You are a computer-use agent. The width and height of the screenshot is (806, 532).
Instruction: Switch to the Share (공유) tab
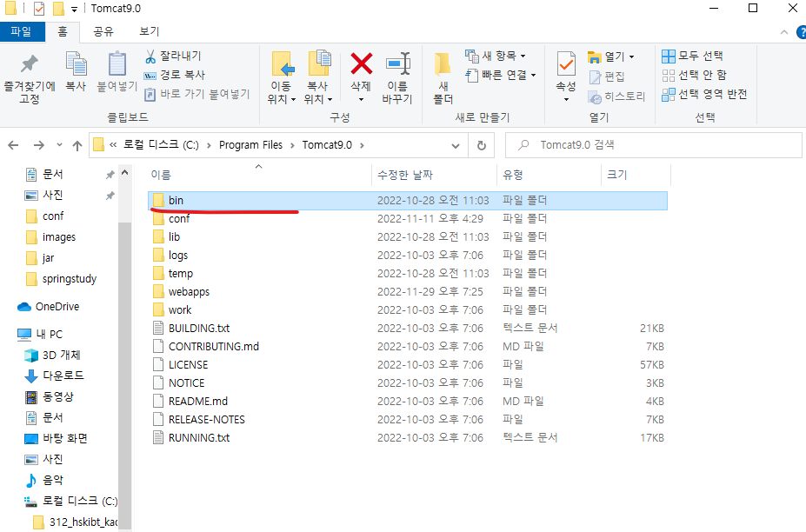pyautogui.click(x=103, y=32)
